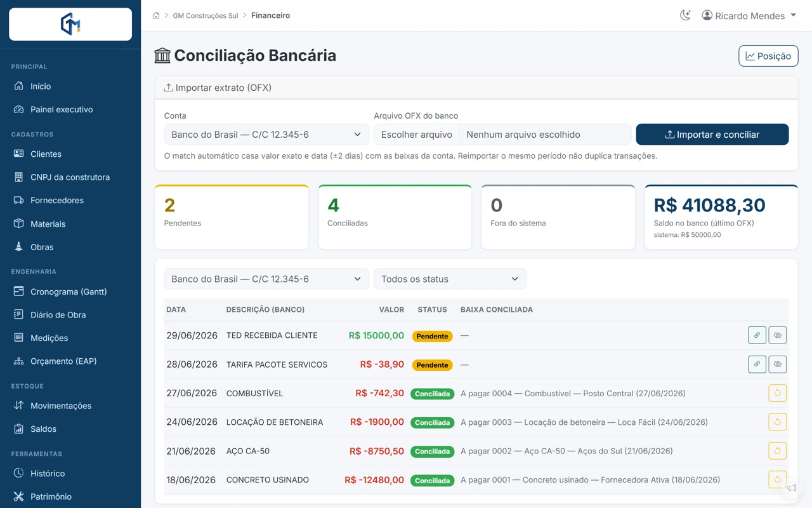This screenshot has height=508, width=812.
Task: Undo reconciliation of COMBUSTÍVEL row
Action: tap(778, 393)
